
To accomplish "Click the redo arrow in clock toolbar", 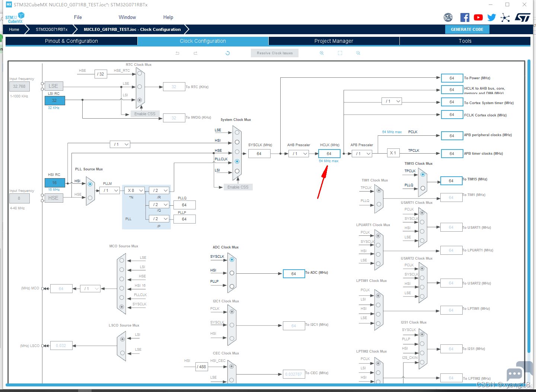I will 195,53.
